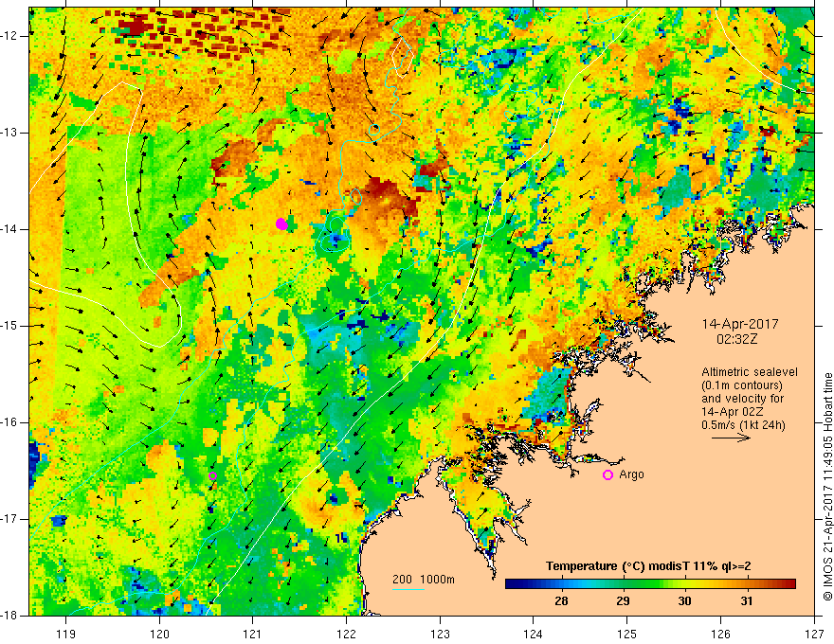Click the longitude label '126'
The image size is (834, 644).
point(720,634)
